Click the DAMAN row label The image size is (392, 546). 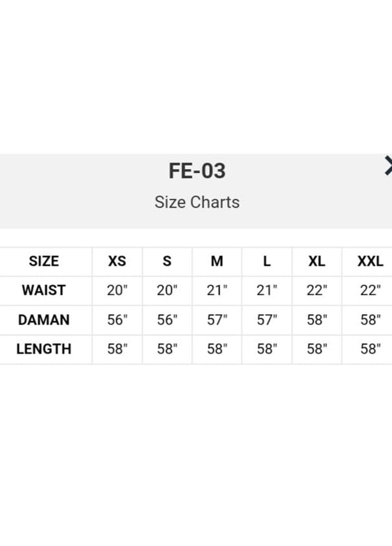(44, 320)
